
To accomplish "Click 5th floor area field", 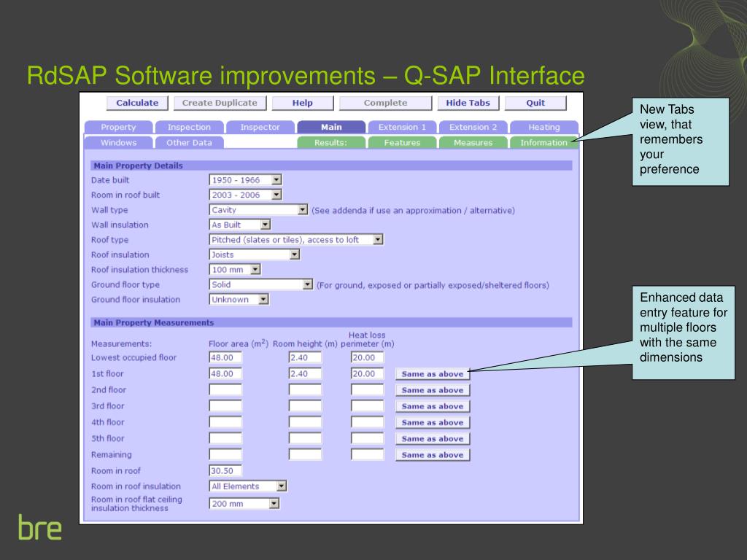I will pyautogui.click(x=225, y=438).
